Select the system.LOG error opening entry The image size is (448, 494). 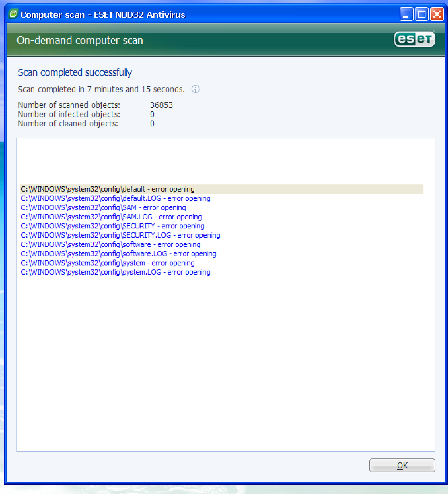(x=115, y=272)
